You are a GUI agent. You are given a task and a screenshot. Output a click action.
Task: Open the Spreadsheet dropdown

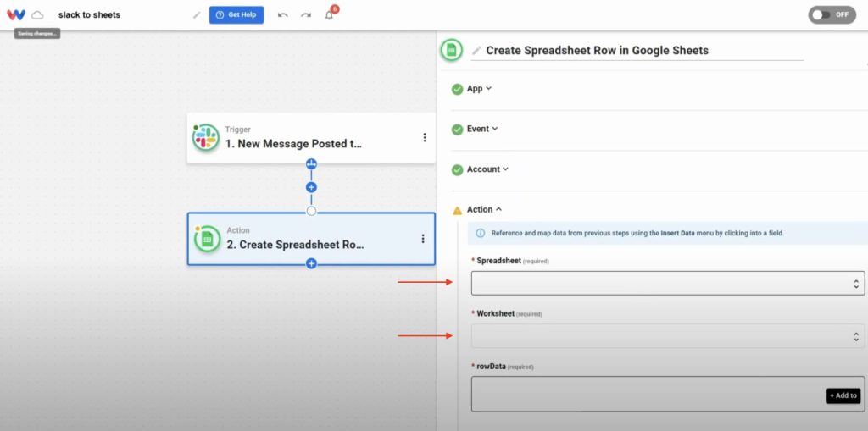click(x=668, y=284)
